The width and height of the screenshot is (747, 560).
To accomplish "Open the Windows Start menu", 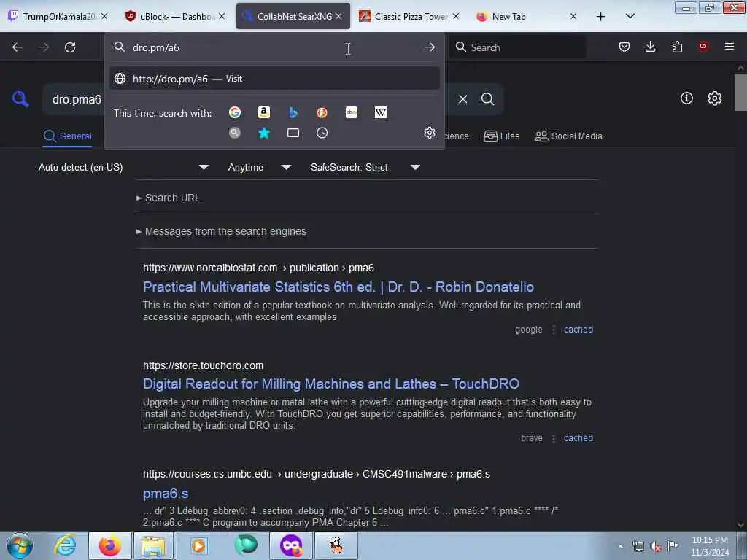I will [x=20, y=545].
